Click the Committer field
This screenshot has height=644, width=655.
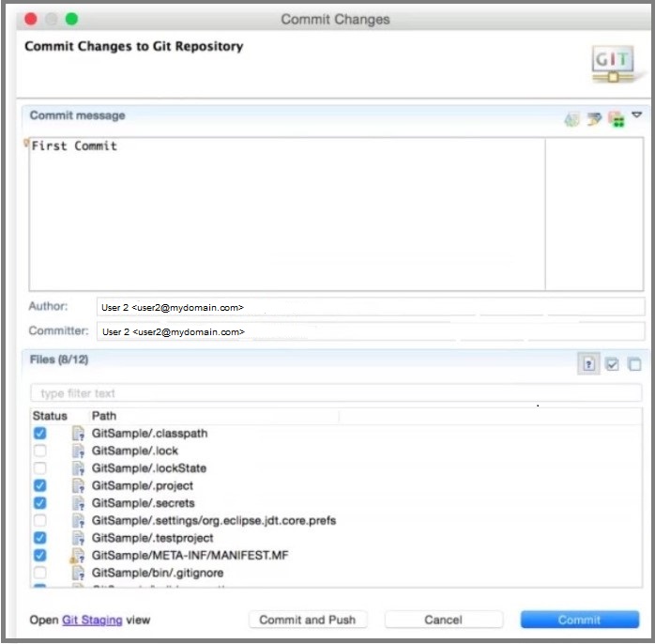coord(371,331)
